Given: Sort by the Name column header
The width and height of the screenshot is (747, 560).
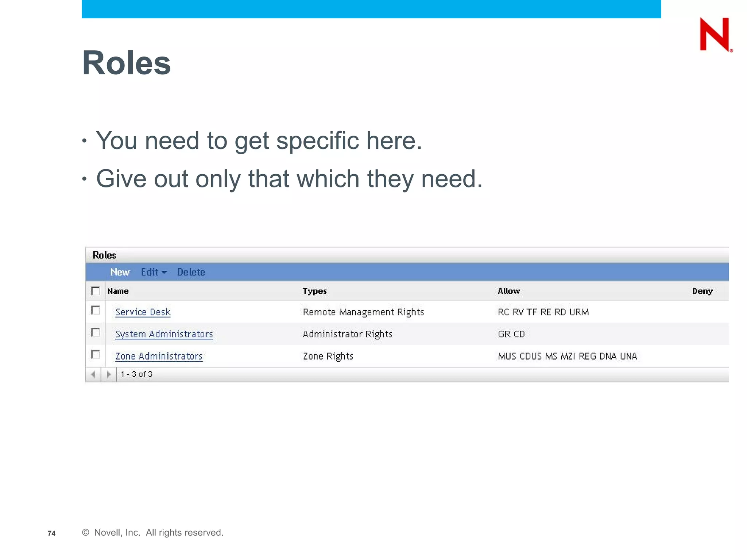Looking at the screenshot, I should 118,291.
